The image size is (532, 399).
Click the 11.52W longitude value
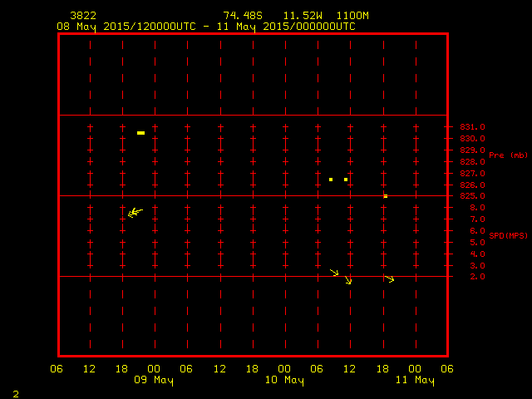tap(301, 16)
